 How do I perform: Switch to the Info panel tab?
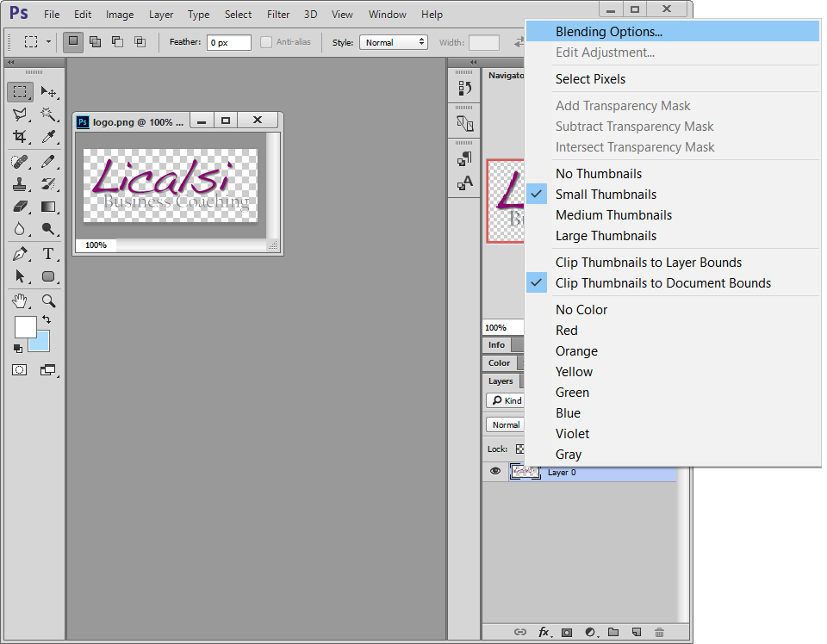coord(496,344)
